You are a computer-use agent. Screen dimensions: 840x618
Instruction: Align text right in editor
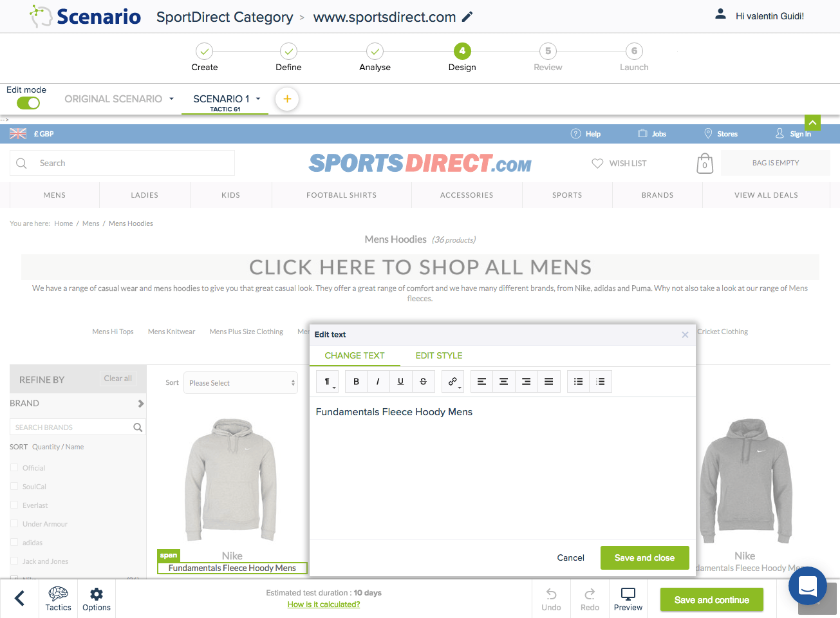[x=527, y=382]
